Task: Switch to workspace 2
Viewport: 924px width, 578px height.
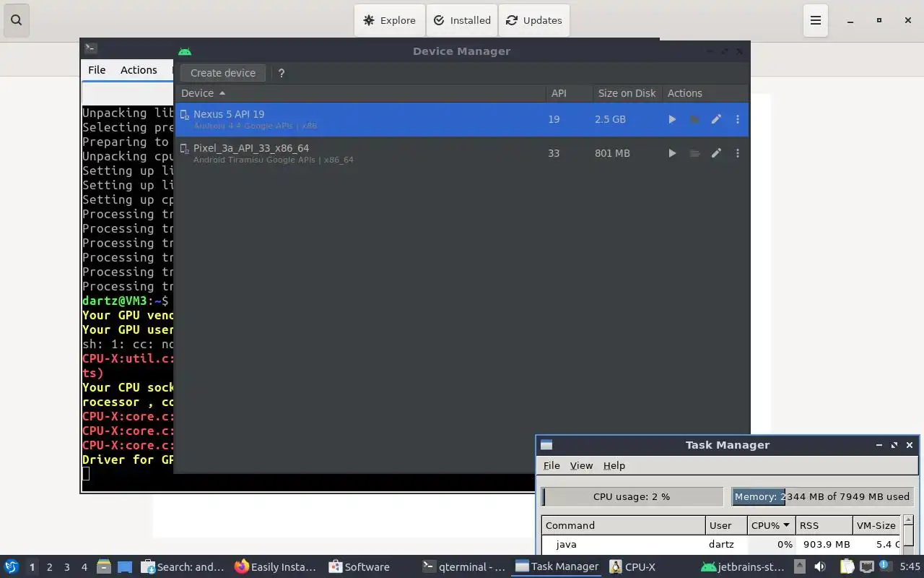Action: (x=49, y=567)
